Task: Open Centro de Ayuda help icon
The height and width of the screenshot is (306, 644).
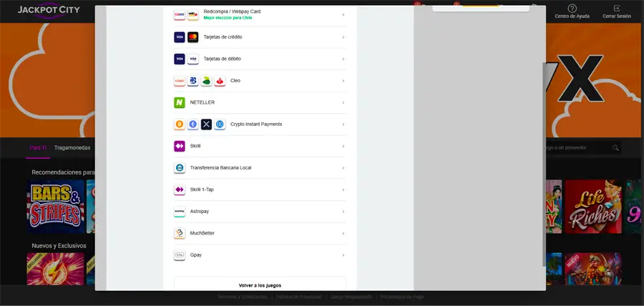Action: [572, 8]
